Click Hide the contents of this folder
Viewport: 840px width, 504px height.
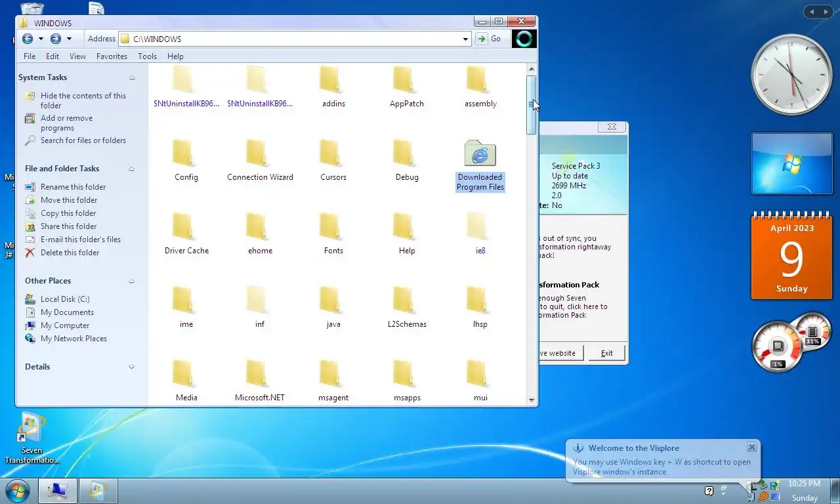[83, 100]
